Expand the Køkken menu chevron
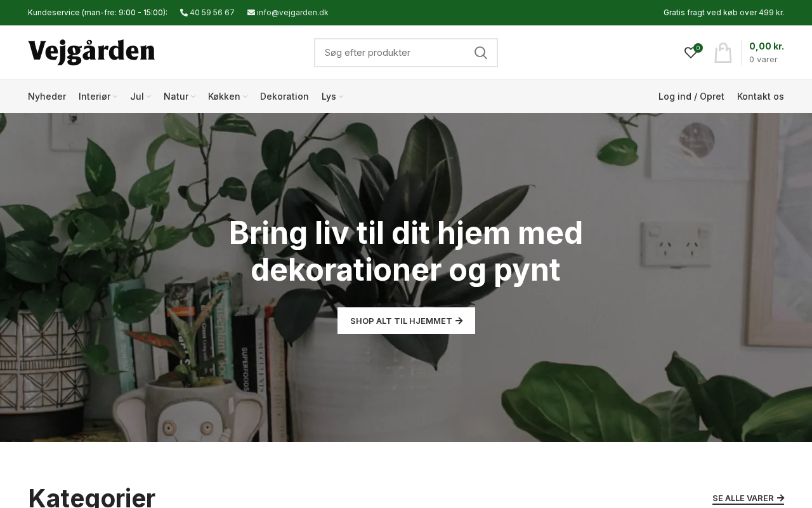Viewport: 812px width, 508px height. (245, 97)
